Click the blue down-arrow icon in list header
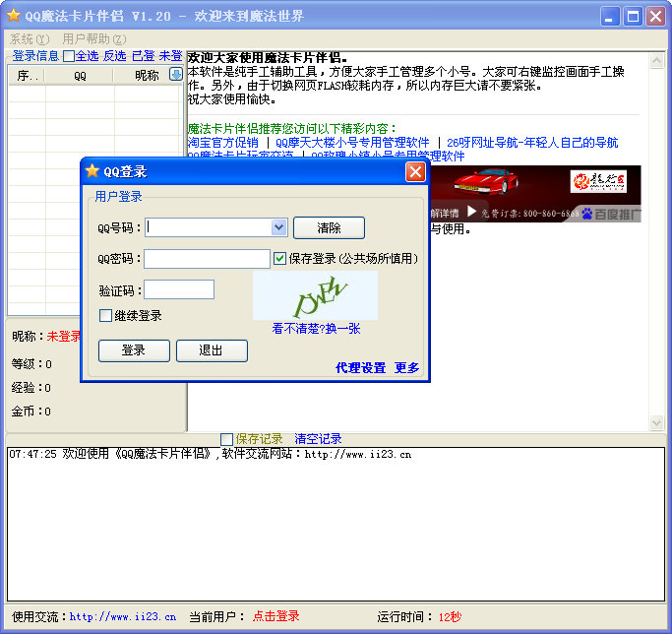 click(x=176, y=74)
